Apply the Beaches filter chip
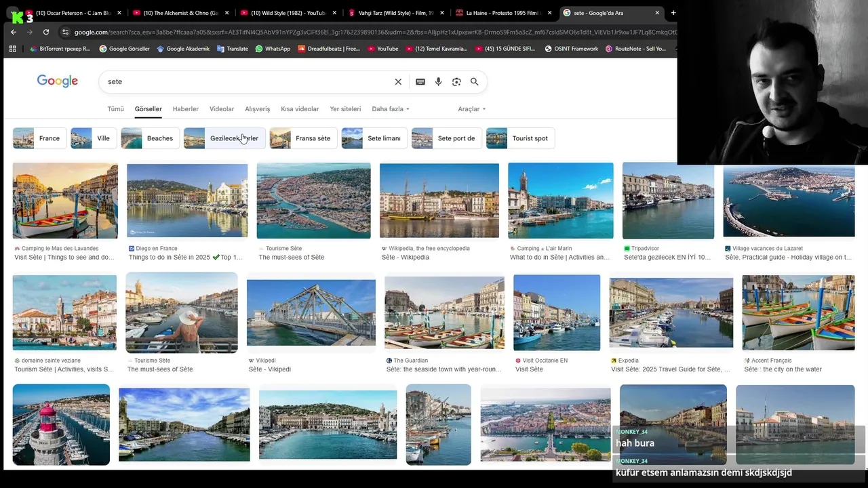The image size is (868, 488). click(x=150, y=138)
